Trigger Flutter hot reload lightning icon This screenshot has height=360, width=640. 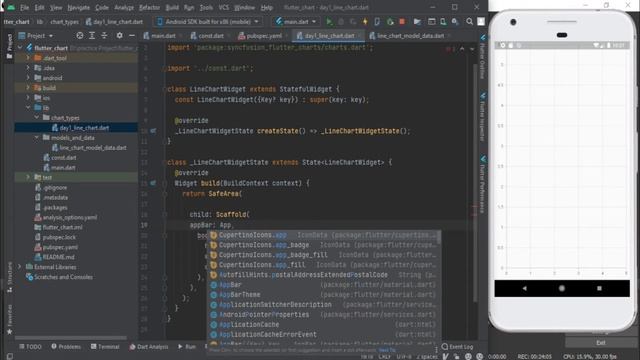365,22
